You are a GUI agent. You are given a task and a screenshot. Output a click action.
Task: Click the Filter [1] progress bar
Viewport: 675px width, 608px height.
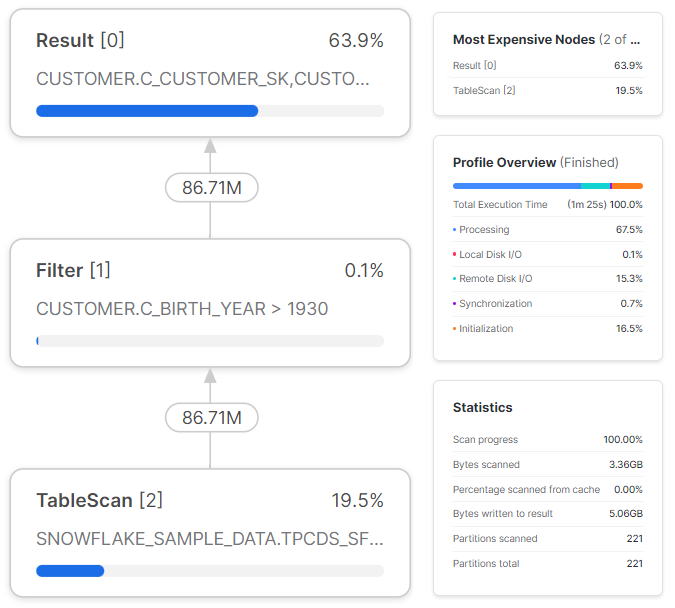coord(210,341)
